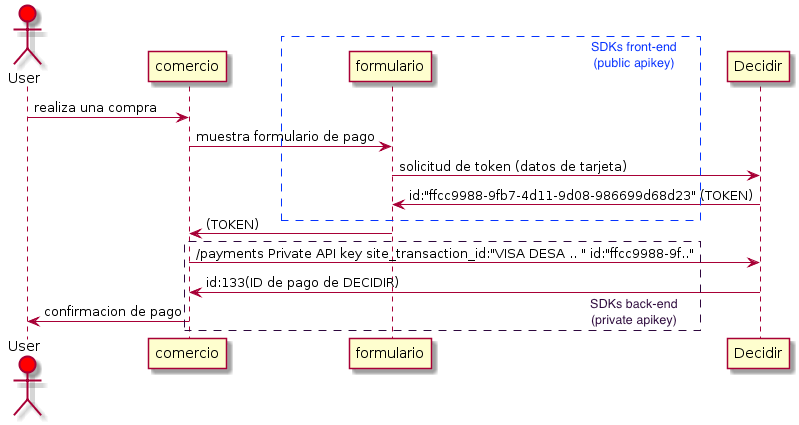The image size is (799, 425).
Task: Select the top Decidir participant box
Action: pos(759,66)
